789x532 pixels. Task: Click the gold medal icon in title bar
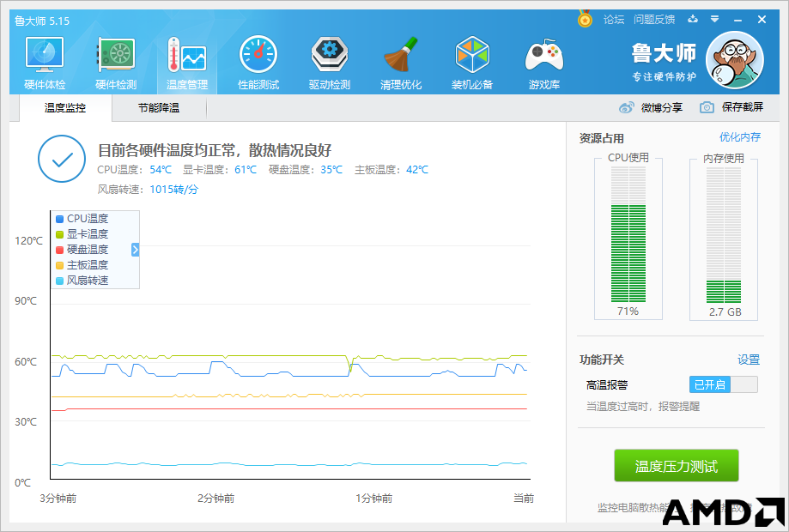coord(585,19)
